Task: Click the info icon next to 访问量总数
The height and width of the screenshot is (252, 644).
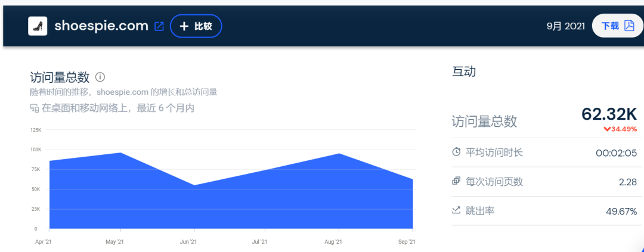Action: 100,77
